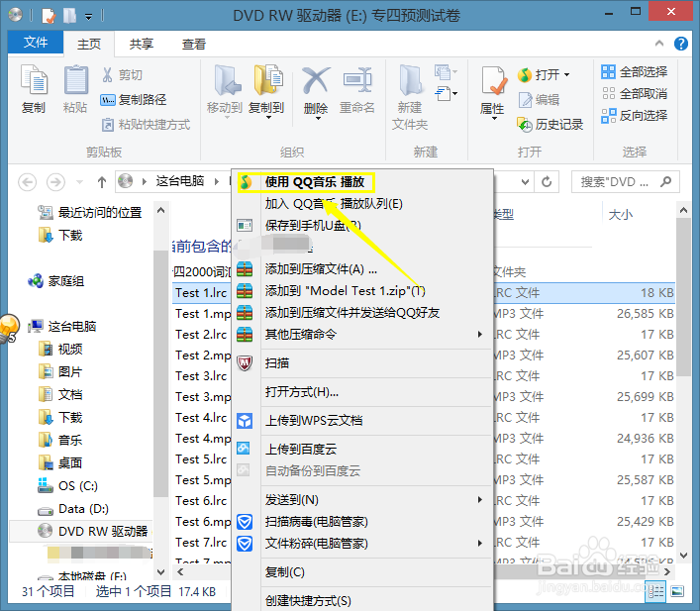Image resolution: width=700 pixels, height=611 pixels.
Task: Click Copy Path (复制路径)
Action: point(134,100)
